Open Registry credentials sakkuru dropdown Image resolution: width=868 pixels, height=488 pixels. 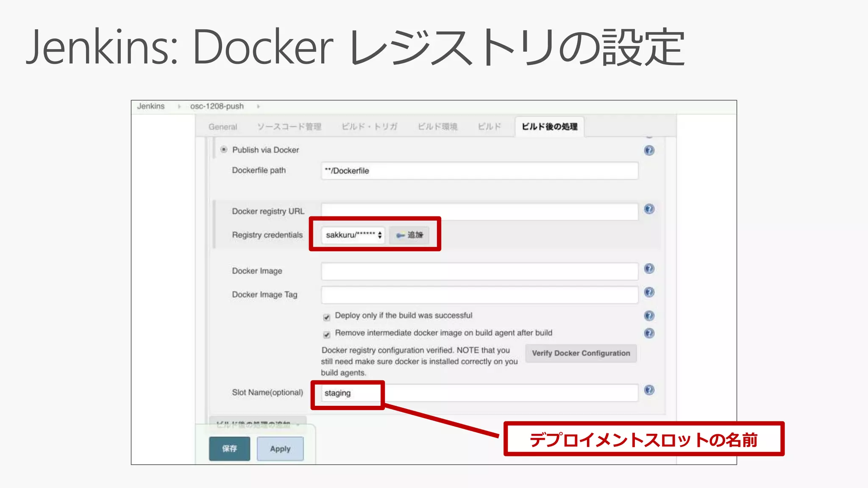click(353, 235)
